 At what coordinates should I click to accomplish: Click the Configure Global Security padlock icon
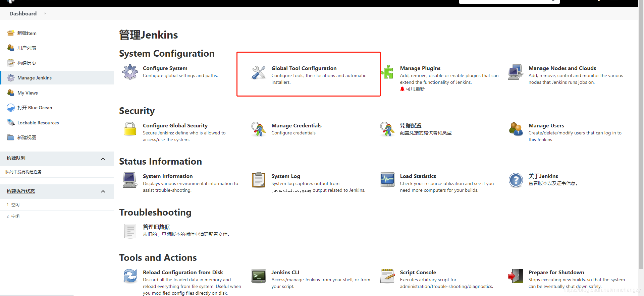pos(130,129)
